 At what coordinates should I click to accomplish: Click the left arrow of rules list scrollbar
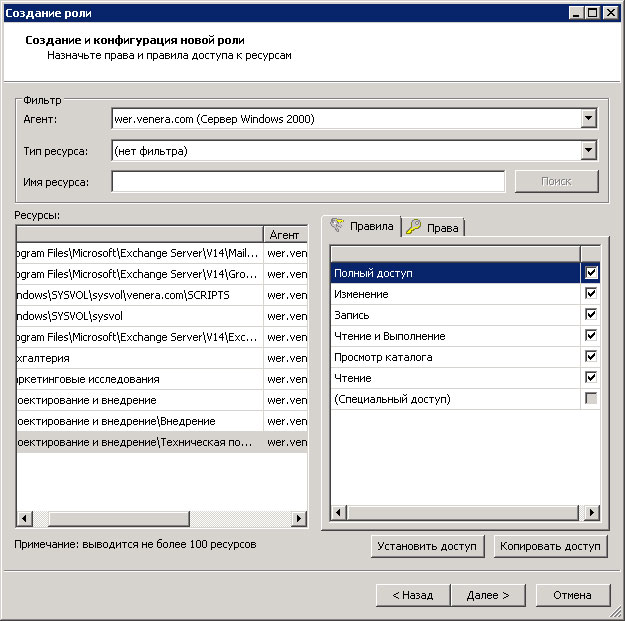pos(339,512)
